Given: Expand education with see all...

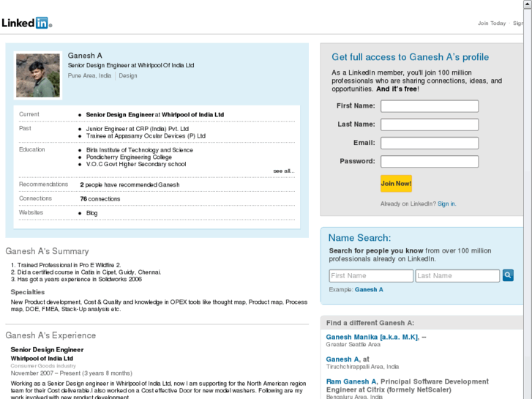Looking at the screenshot, I should pyautogui.click(x=284, y=171).
